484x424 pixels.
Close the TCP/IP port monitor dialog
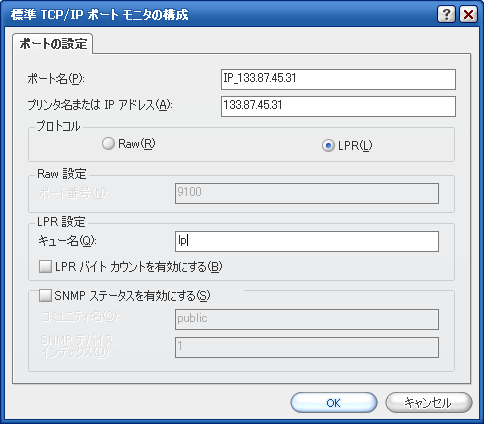468,14
